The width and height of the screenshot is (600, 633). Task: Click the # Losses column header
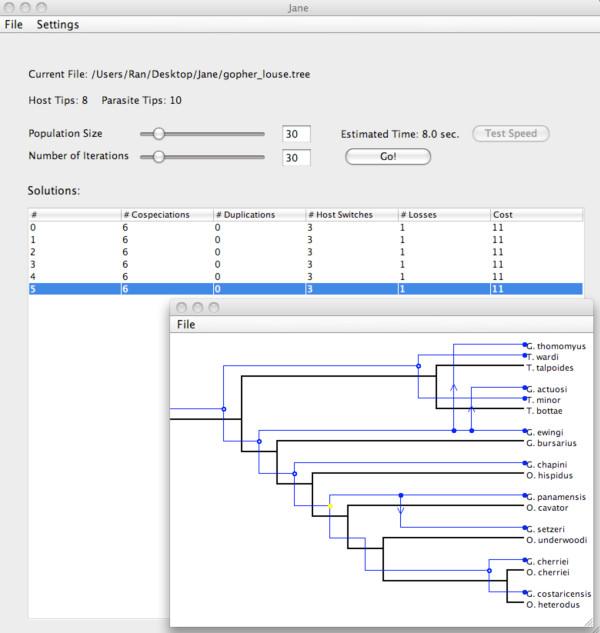pyautogui.click(x=442, y=214)
